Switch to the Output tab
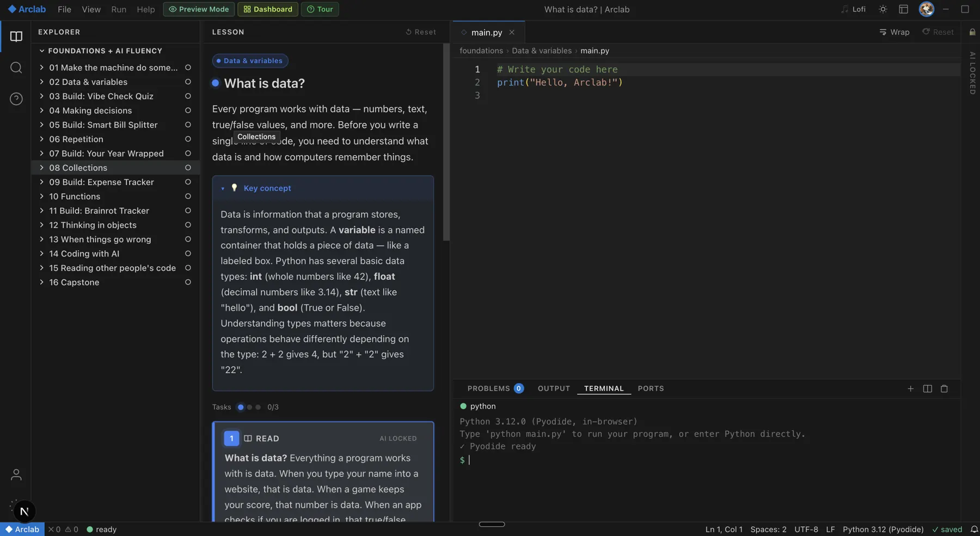Image resolution: width=980 pixels, height=536 pixels. click(554, 389)
